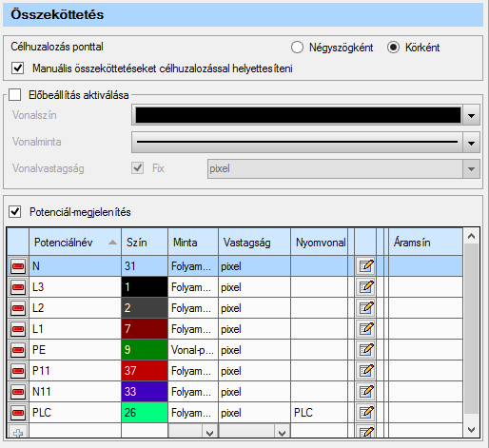
Task: Click the green color cell for PLC
Action: coord(145,413)
